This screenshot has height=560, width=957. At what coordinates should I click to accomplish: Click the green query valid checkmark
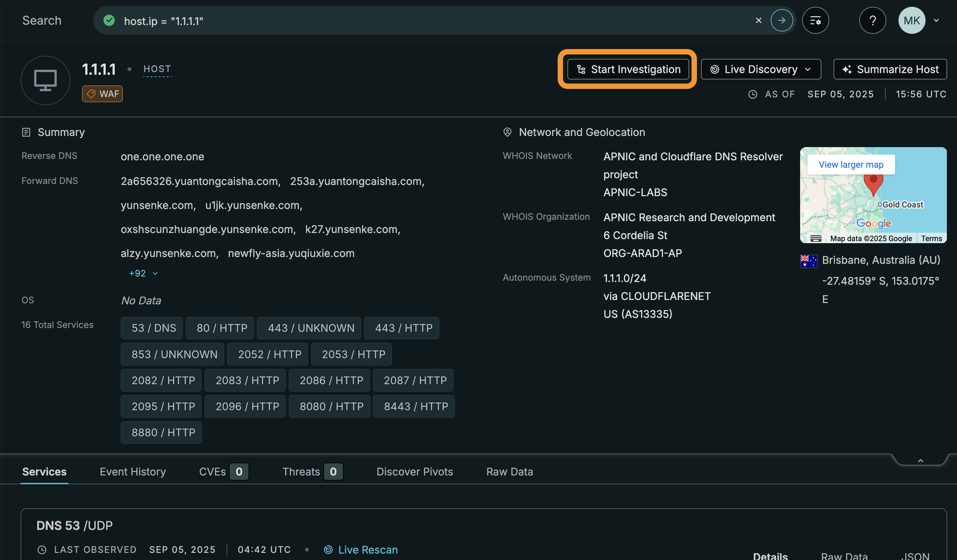coord(109,21)
